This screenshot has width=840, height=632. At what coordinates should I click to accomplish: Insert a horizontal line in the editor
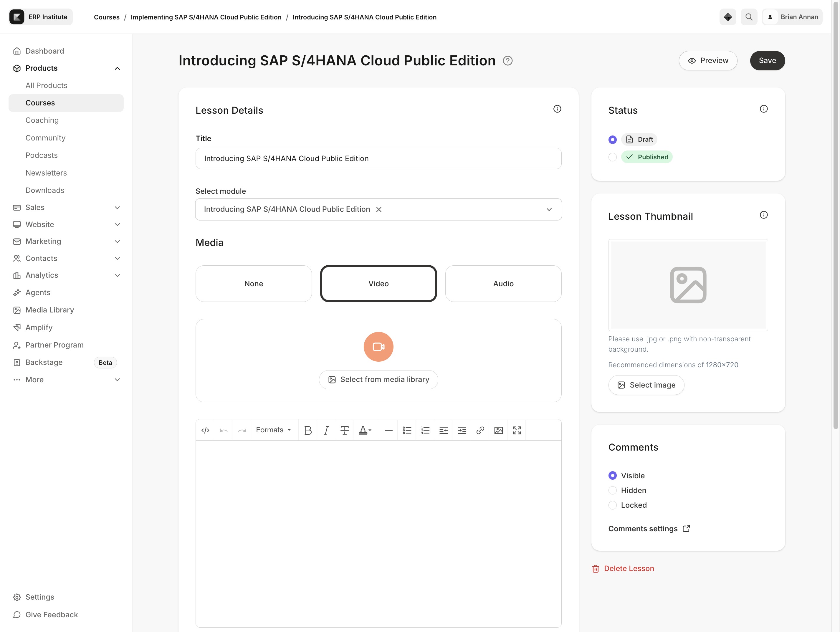pyautogui.click(x=388, y=430)
